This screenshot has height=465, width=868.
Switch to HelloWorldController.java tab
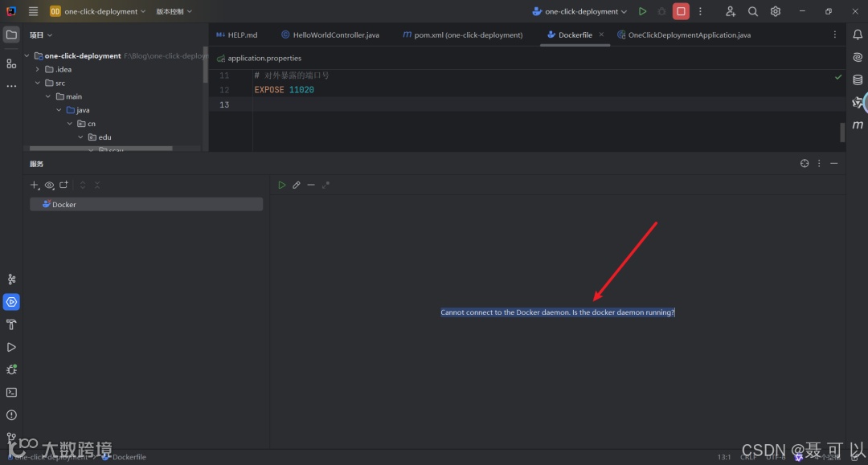pyautogui.click(x=330, y=35)
